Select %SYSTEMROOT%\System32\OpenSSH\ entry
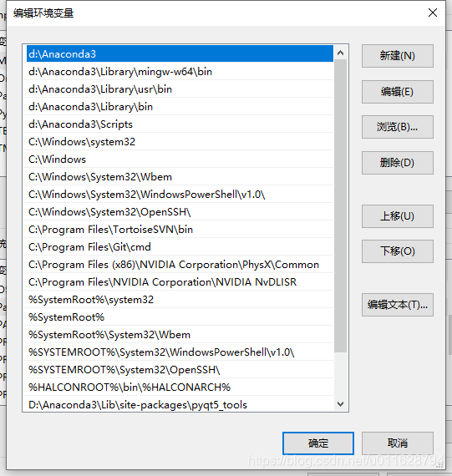Viewport: 452px width, 476px height. pyautogui.click(x=180, y=370)
